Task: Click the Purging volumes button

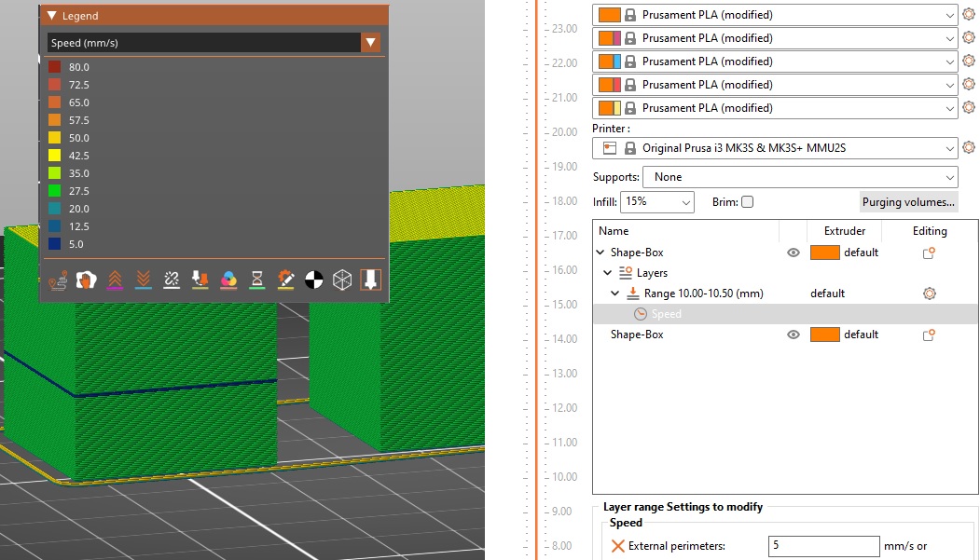Action: click(x=908, y=201)
